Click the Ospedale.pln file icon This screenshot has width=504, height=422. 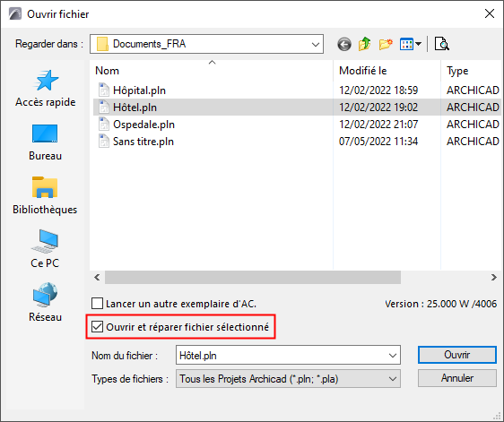(103, 125)
